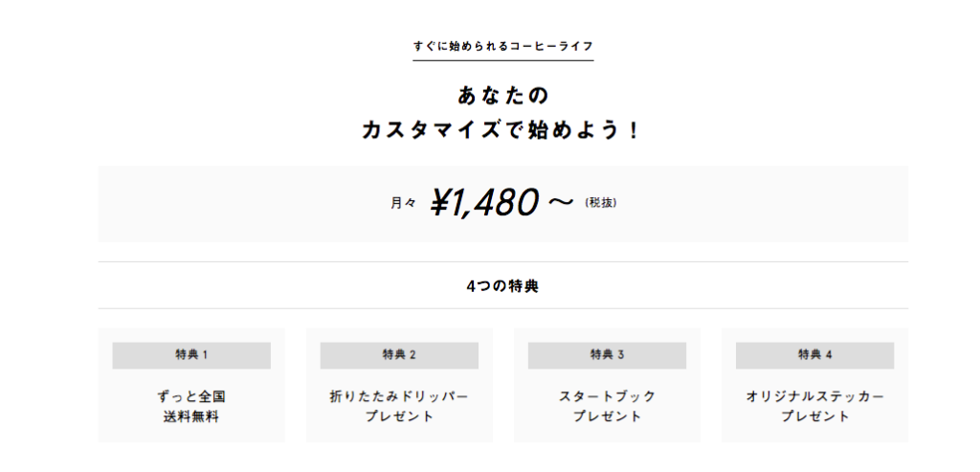Screen dimensions: 980x472
Task: Click the ¥1,480 price text
Action: (x=483, y=203)
